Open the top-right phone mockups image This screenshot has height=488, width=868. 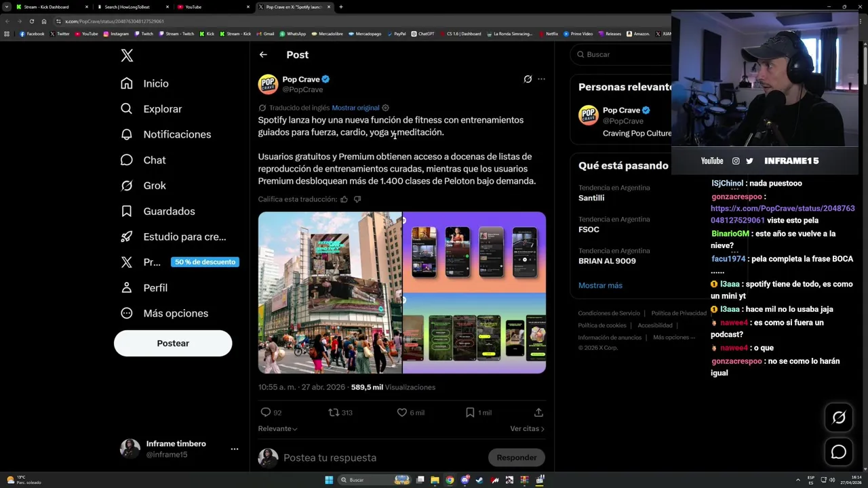click(475, 251)
